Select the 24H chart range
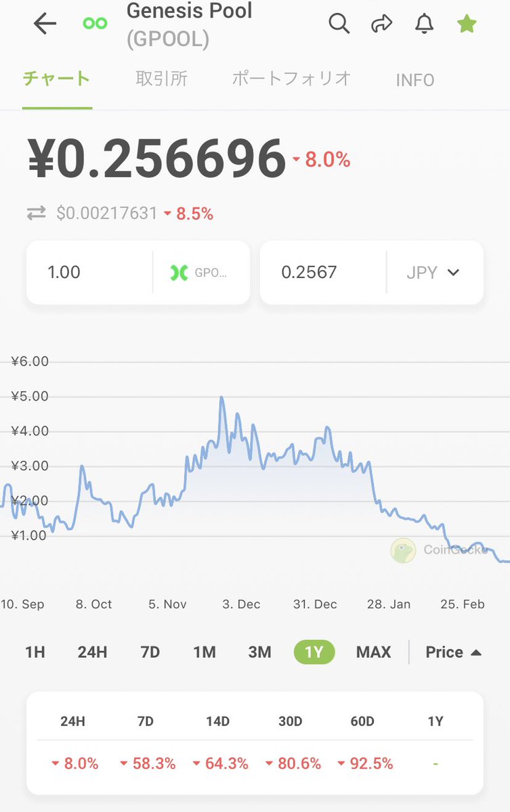510x812 pixels. [92, 652]
